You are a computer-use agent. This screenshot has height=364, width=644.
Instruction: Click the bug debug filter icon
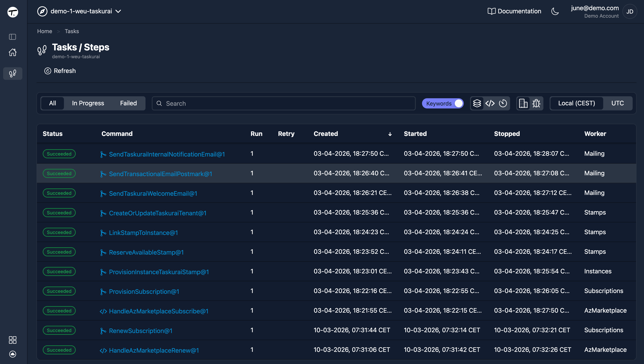[x=536, y=103]
